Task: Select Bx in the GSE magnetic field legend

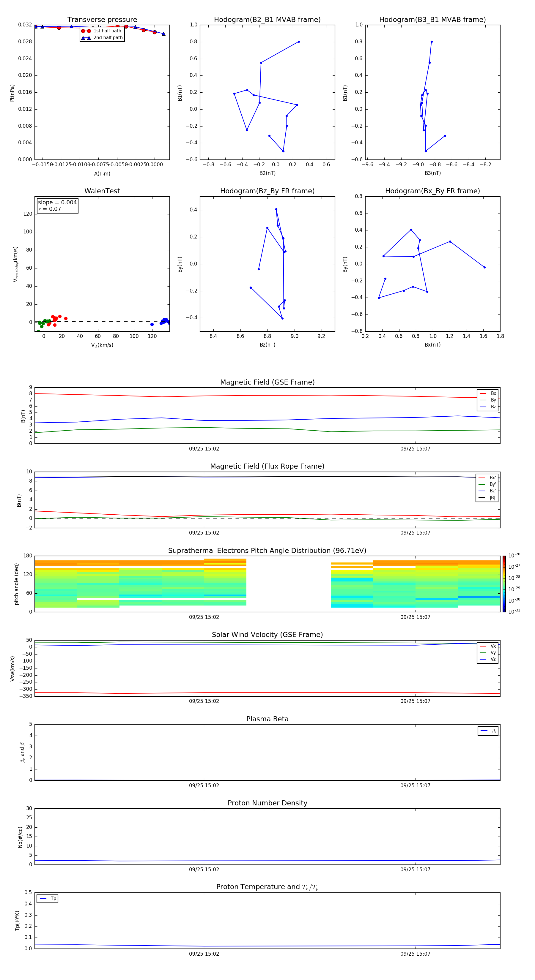Action: pyautogui.click(x=488, y=393)
